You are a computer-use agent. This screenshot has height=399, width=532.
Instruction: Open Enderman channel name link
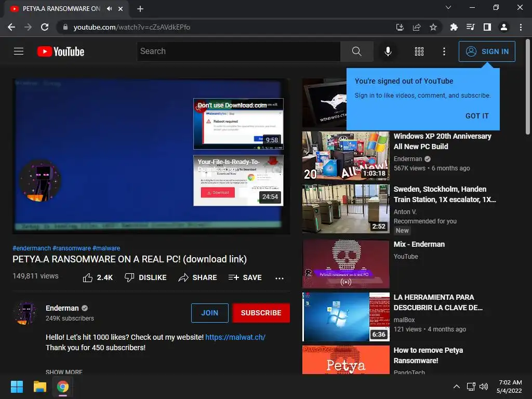coord(62,308)
